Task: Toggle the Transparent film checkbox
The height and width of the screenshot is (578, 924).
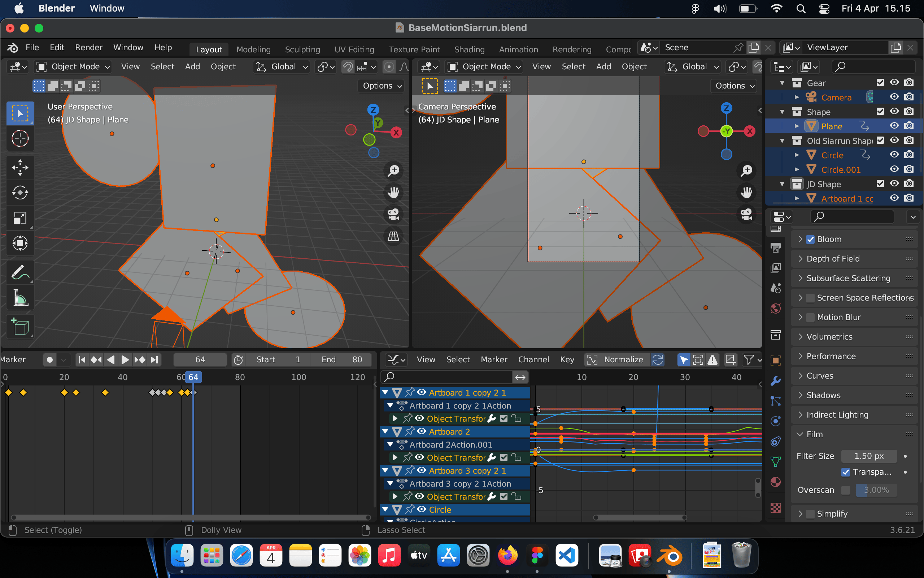Action: pyautogui.click(x=846, y=472)
